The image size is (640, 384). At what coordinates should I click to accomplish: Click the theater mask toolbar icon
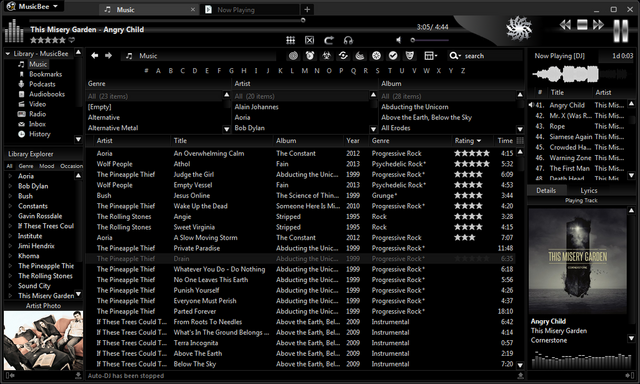(410, 55)
